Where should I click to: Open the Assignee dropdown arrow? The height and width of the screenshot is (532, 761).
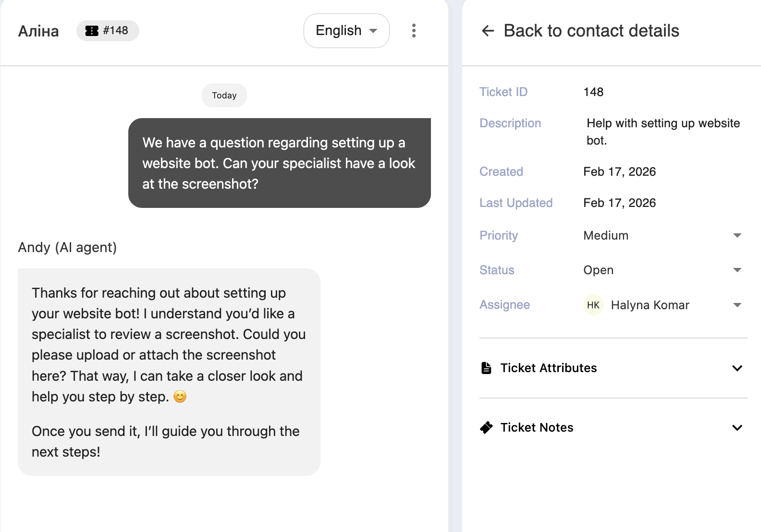tap(737, 305)
